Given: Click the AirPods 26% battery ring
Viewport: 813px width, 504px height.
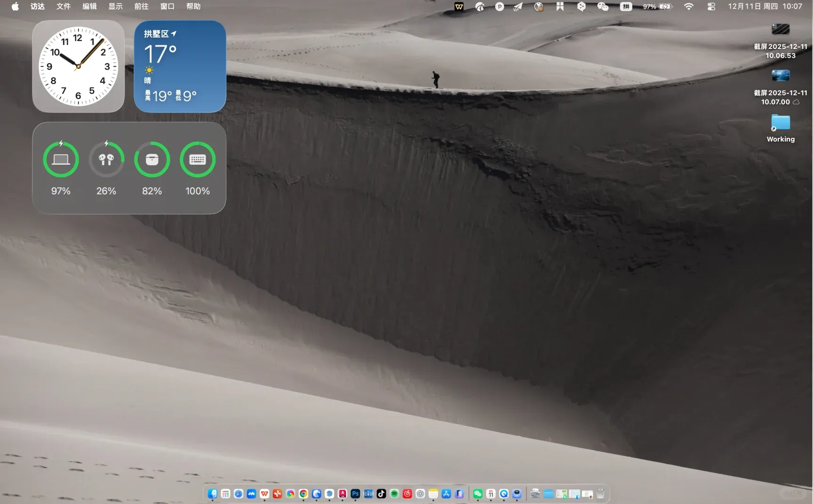Looking at the screenshot, I should click(106, 160).
